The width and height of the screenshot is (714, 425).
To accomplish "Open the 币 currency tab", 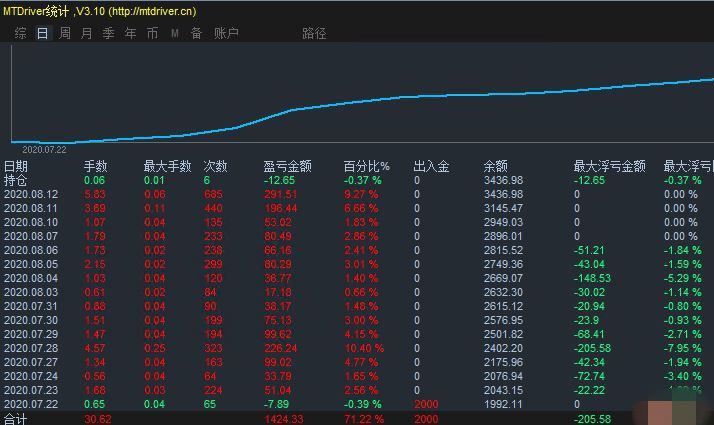I will pyautogui.click(x=152, y=33).
